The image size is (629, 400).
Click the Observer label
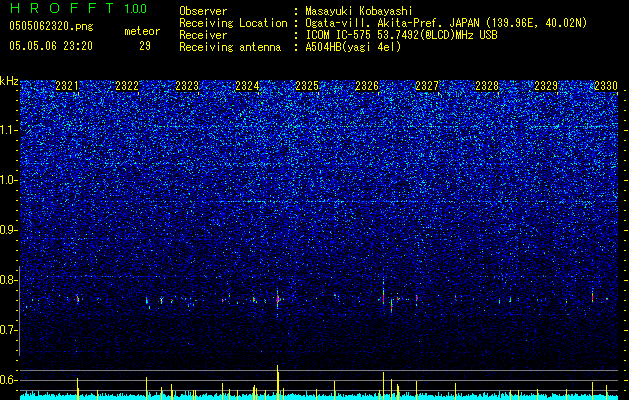(203, 11)
